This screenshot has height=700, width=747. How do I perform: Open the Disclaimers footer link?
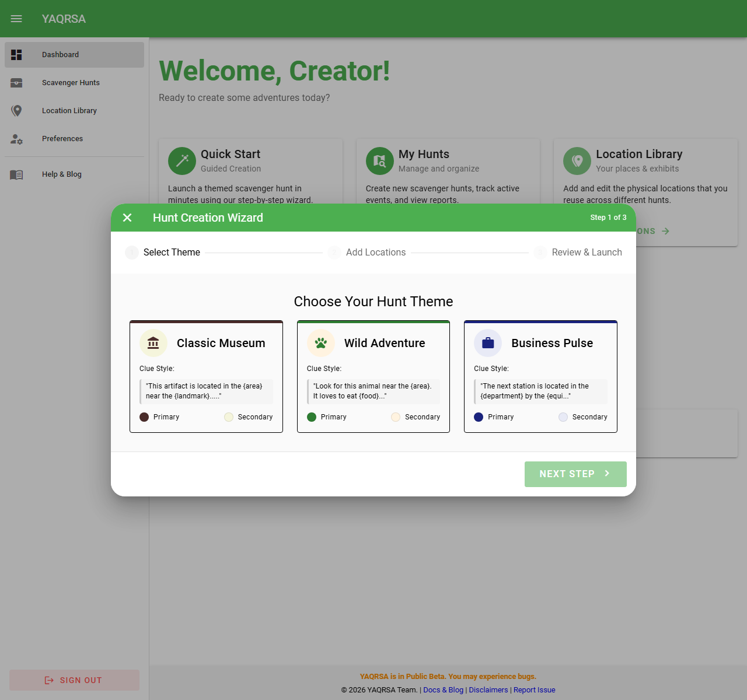(488, 690)
